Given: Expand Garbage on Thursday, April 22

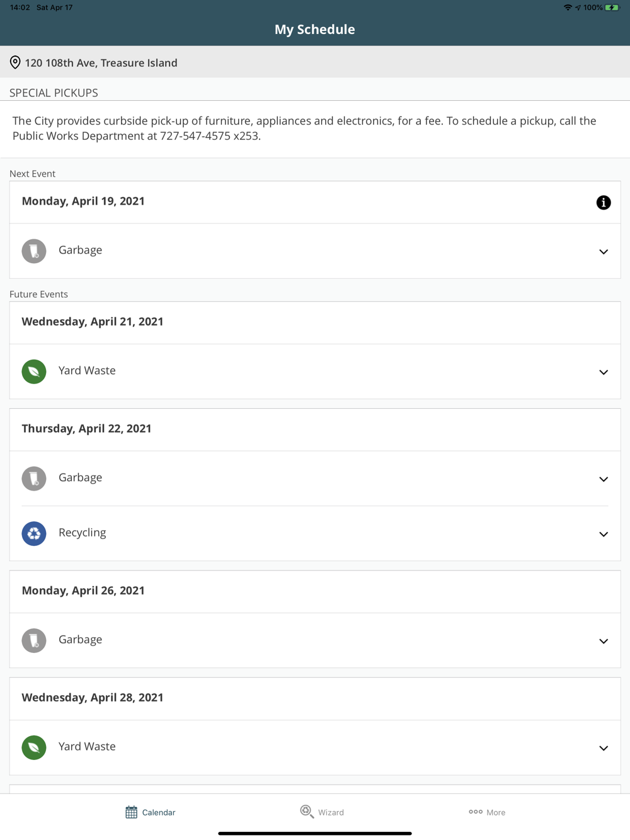Looking at the screenshot, I should coord(603,479).
